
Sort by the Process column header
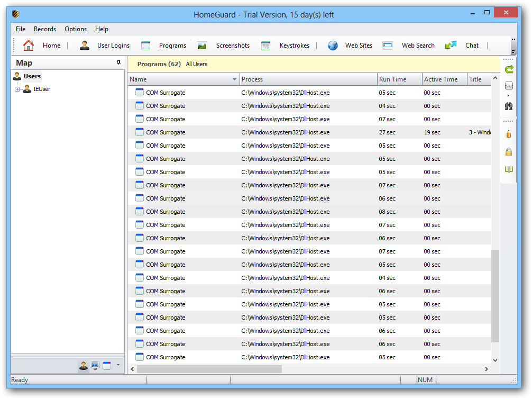point(308,79)
